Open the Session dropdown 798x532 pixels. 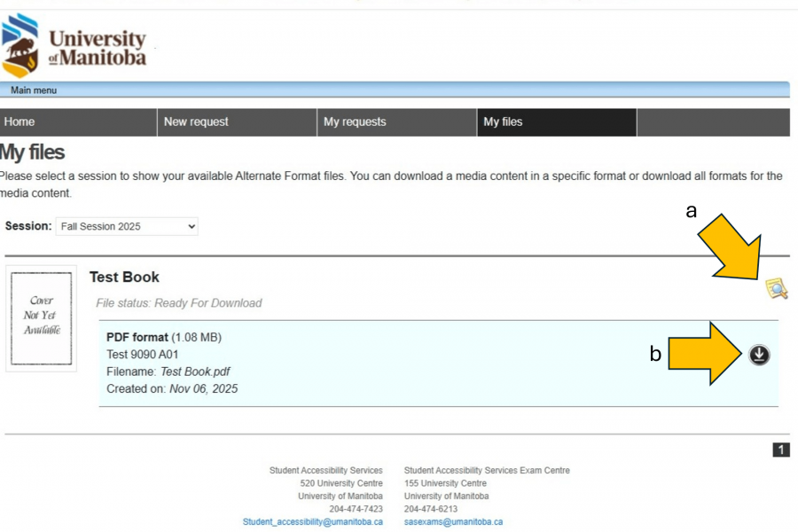pos(127,227)
